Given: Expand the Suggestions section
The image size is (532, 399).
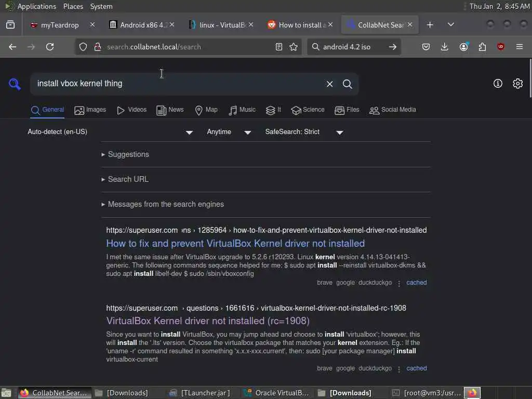Looking at the screenshot, I should (125, 154).
